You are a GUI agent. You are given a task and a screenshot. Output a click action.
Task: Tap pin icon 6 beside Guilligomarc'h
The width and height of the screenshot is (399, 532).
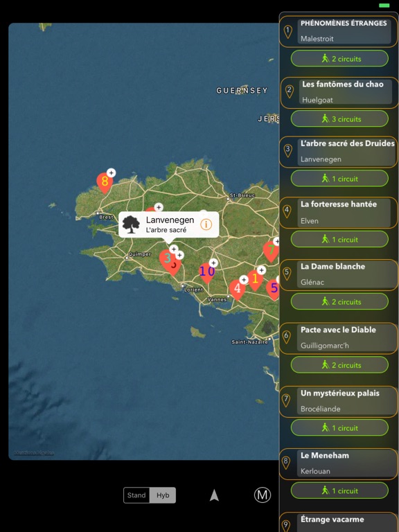click(x=286, y=337)
